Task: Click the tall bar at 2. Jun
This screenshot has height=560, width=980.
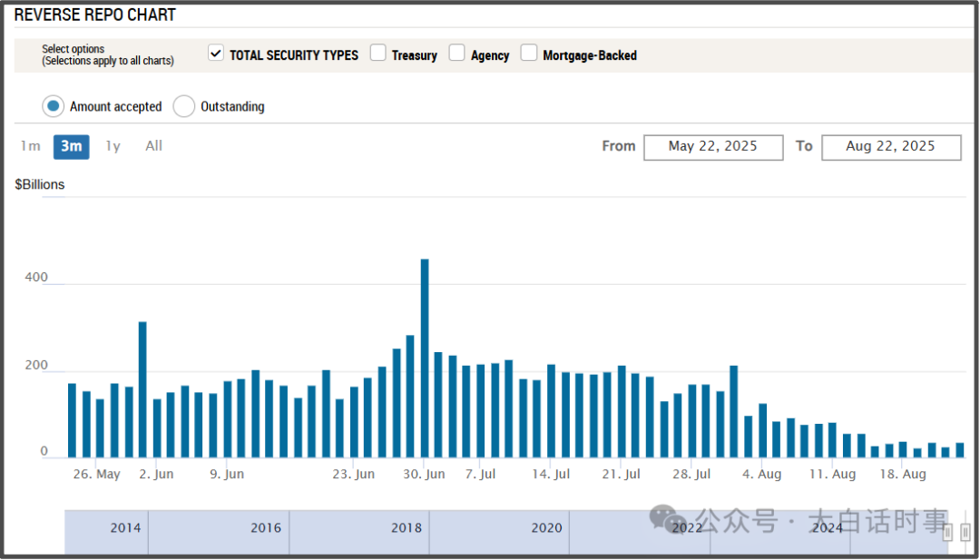Action: click(142, 389)
